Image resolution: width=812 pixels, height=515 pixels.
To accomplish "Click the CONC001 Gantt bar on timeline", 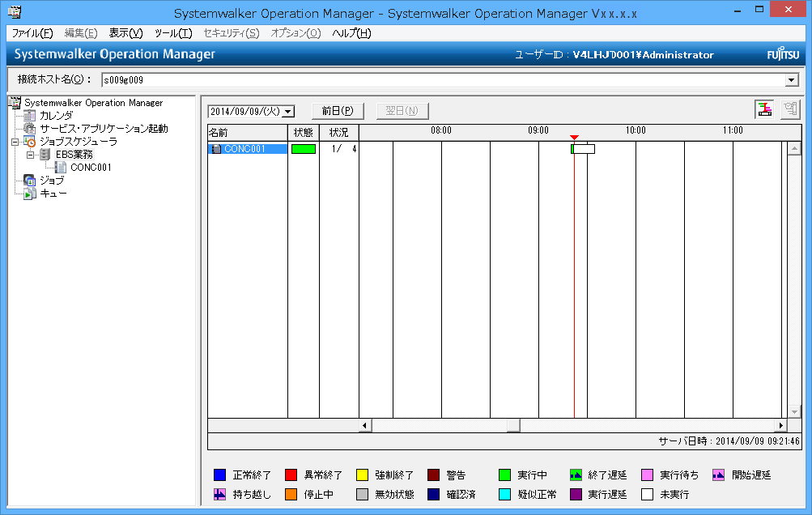I will (583, 149).
